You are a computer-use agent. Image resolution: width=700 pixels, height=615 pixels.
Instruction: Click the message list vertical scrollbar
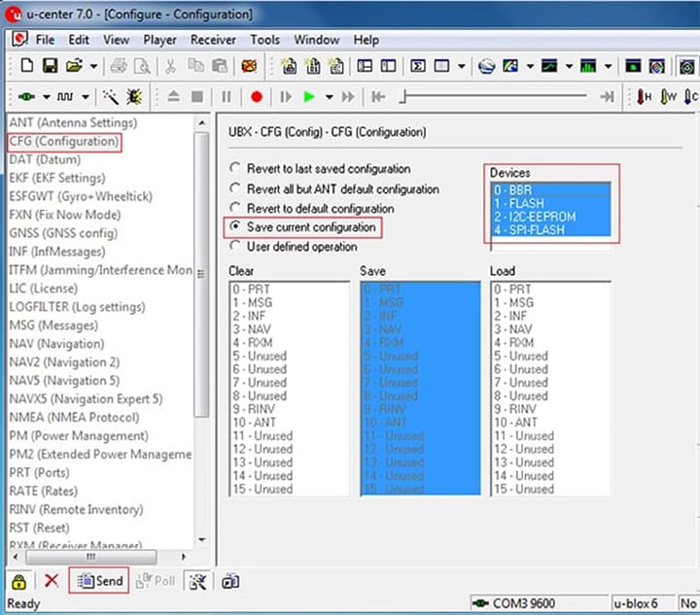202,274
